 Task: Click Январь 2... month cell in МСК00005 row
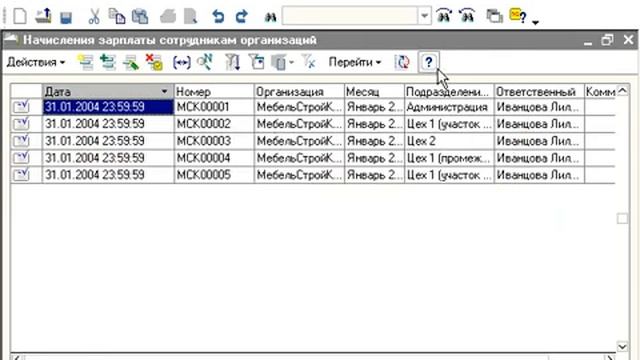tap(374, 175)
